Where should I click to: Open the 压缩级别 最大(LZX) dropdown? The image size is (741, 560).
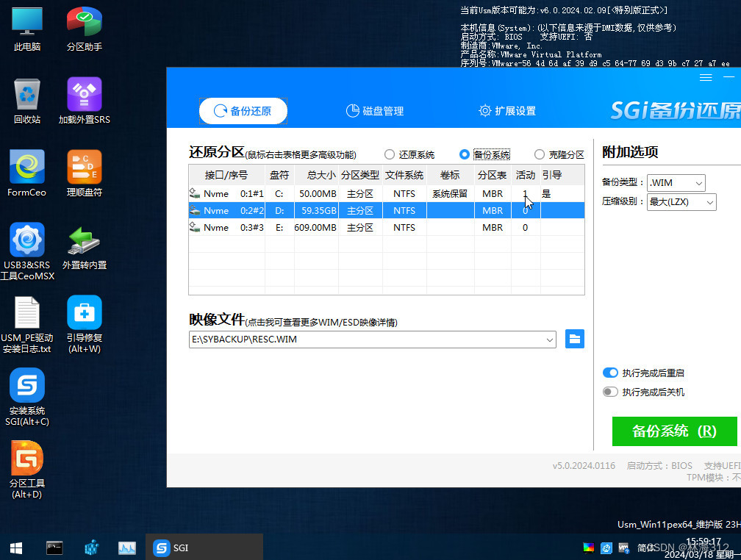[681, 202]
